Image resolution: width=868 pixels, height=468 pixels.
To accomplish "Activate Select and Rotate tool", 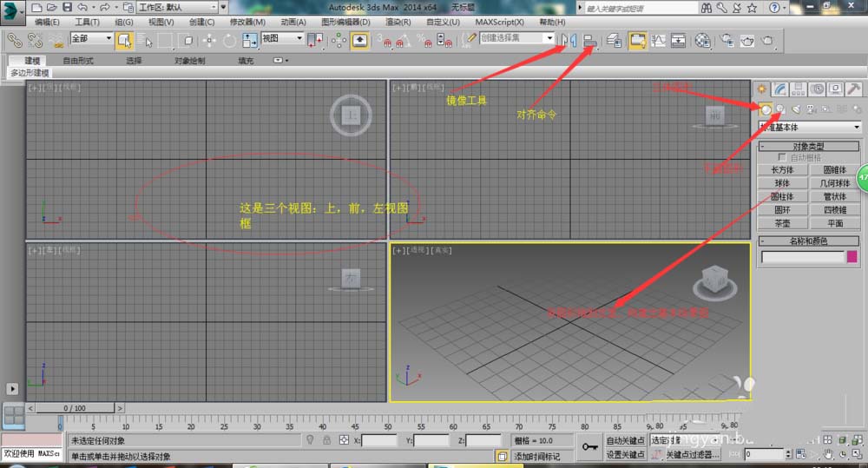I will [230, 41].
